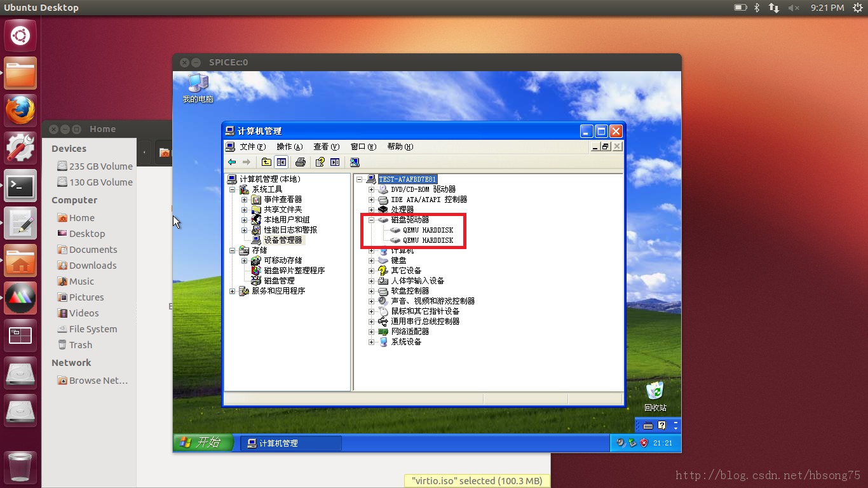Select the TEST-A7AFBD7E81 root node

407,179
